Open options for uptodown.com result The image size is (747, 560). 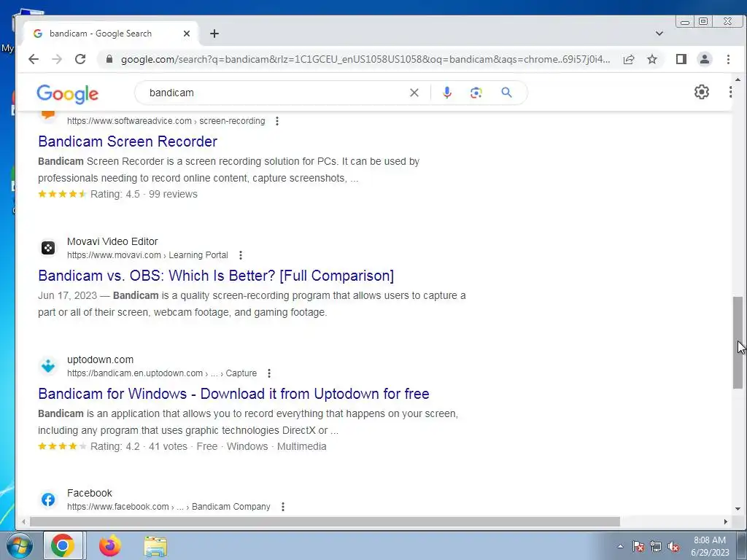click(x=268, y=373)
